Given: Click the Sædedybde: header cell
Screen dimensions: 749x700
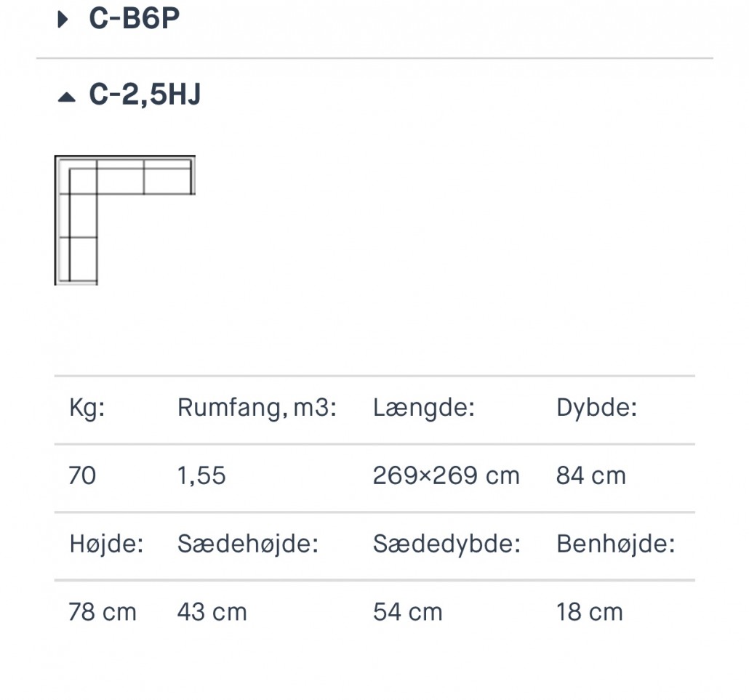Looking at the screenshot, I should point(446,544).
